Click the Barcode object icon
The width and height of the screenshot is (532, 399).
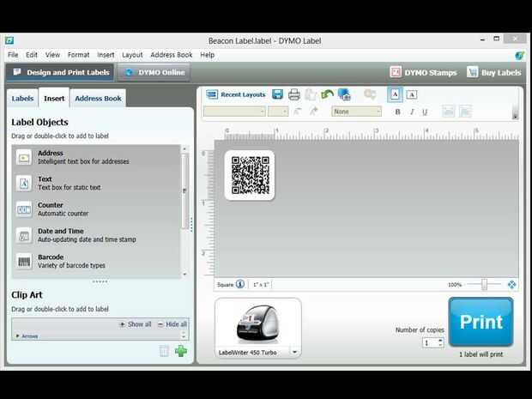pyautogui.click(x=24, y=261)
